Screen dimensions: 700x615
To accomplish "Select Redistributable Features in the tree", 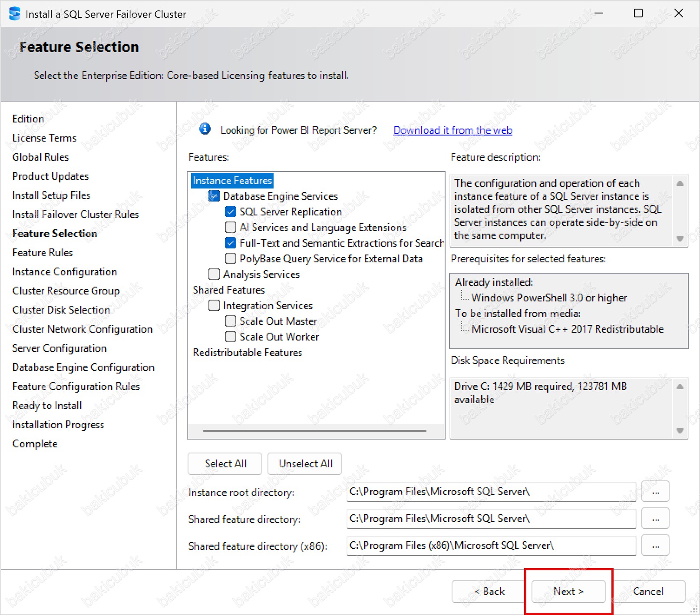I will click(248, 353).
